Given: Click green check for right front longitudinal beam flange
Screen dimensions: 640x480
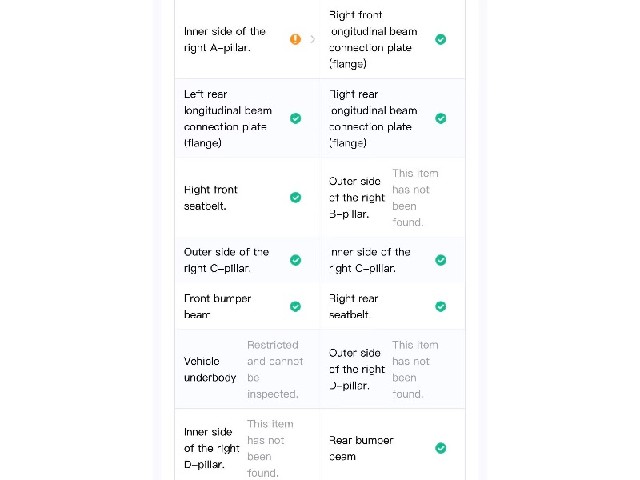Looking at the screenshot, I should coord(440,39).
